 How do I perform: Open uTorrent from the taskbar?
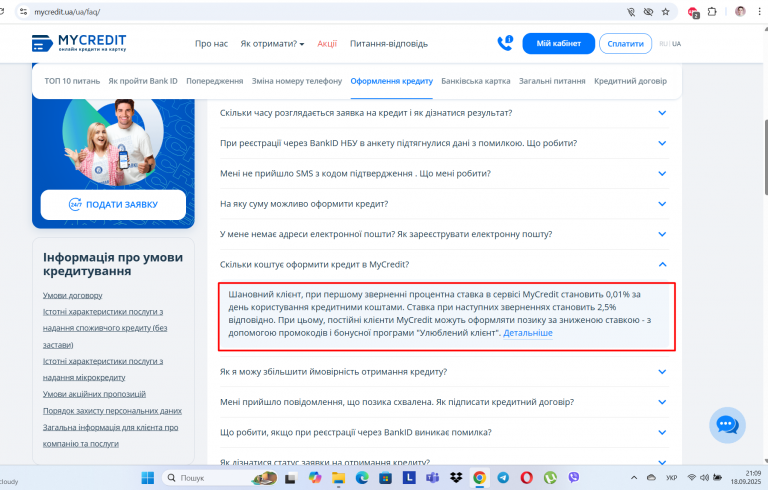coord(550,477)
